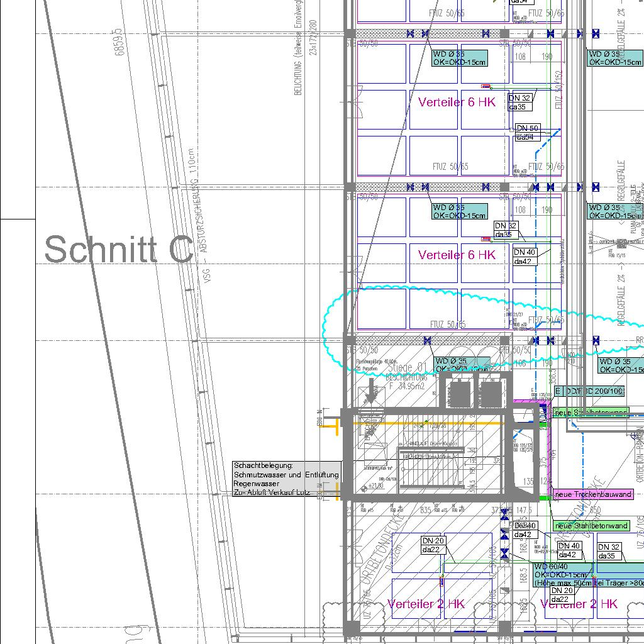Click the F 34.95m2 area text
The image size is (644, 644).
pyautogui.click(x=408, y=386)
